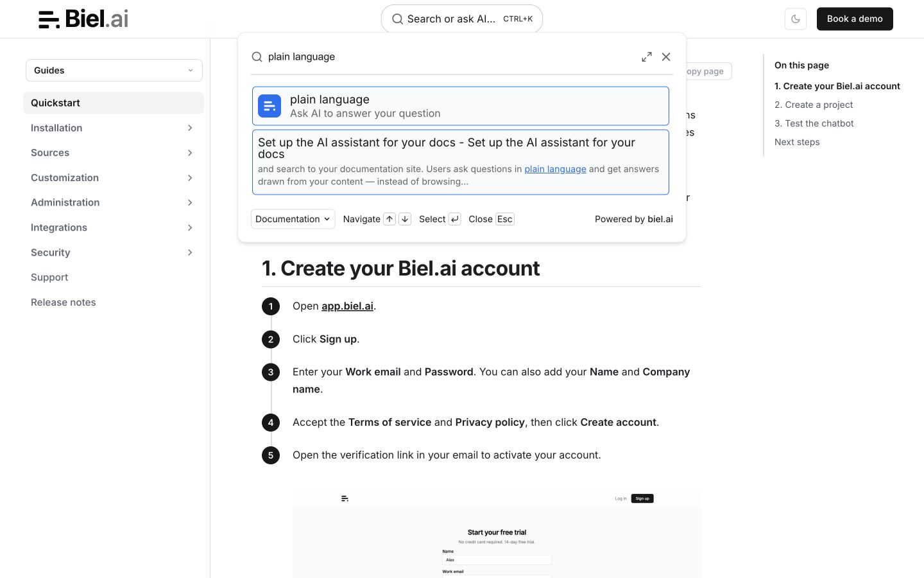The image size is (924, 578).
Task: Open Quickstart in the sidebar
Action: coord(114,103)
